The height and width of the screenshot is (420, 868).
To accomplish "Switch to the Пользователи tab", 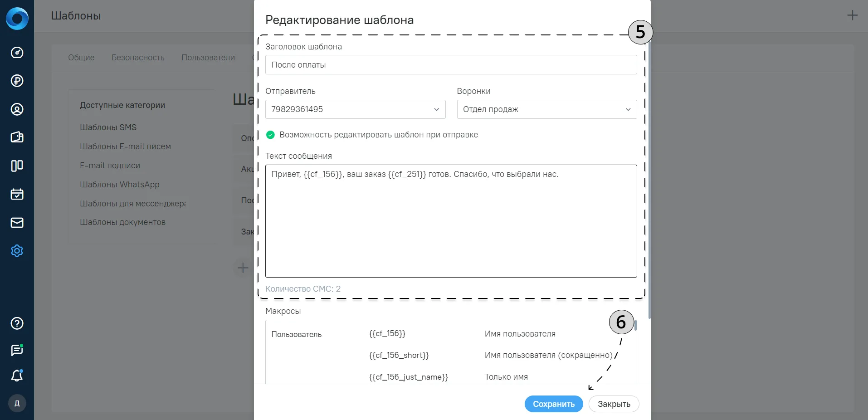I will point(208,58).
